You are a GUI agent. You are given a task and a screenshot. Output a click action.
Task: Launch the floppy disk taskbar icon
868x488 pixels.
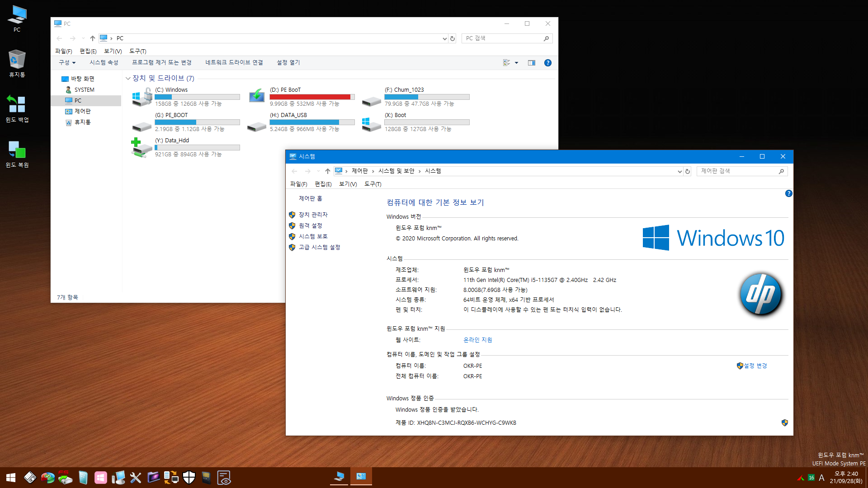click(x=30, y=478)
